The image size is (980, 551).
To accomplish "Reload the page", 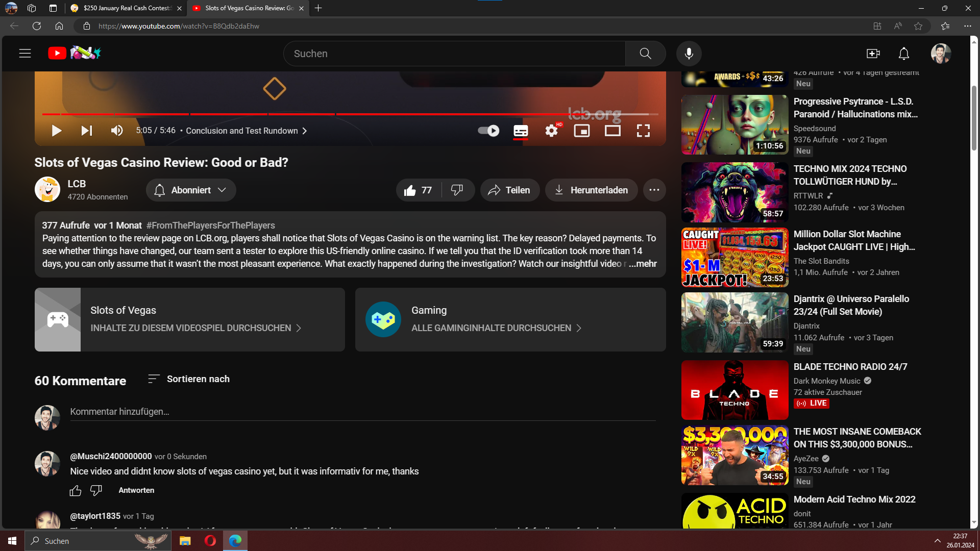I will (x=37, y=26).
